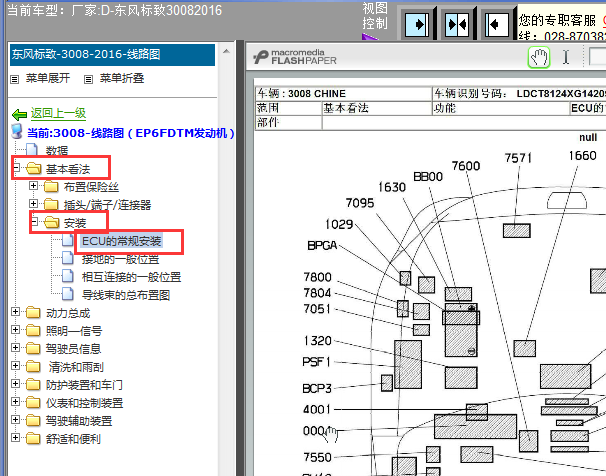The height and width of the screenshot is (476, 606).
Task: Click the view control left-arrow panel button
Action: click(x=496, y=24)
